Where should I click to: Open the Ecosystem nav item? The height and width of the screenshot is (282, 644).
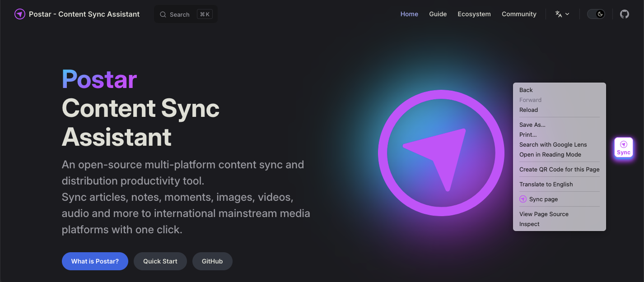pos(474,14)
